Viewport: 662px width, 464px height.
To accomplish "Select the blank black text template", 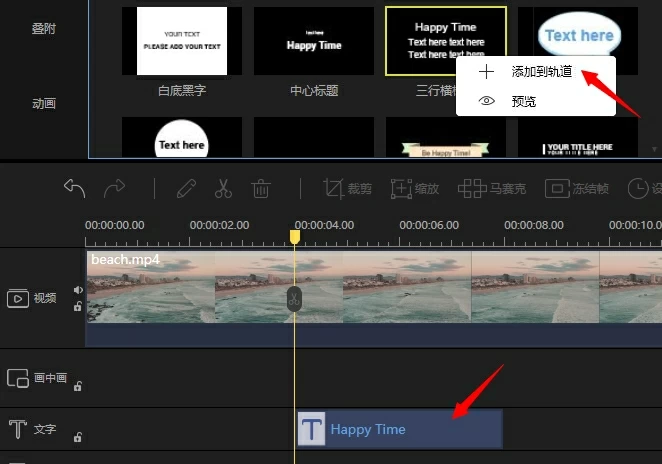I will click(x=314, y=137).
